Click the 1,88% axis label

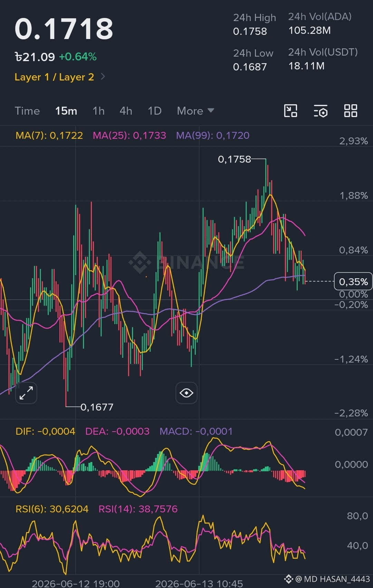[354, 195]
